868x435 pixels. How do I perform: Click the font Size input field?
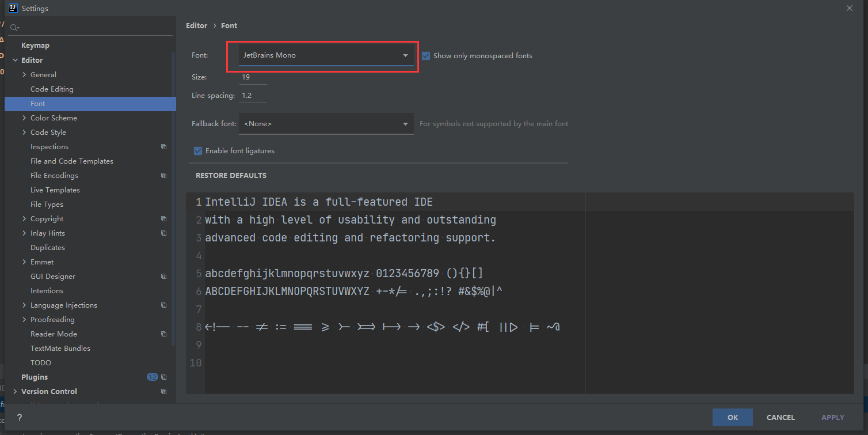pyautogui.click(x=253, y=77)
